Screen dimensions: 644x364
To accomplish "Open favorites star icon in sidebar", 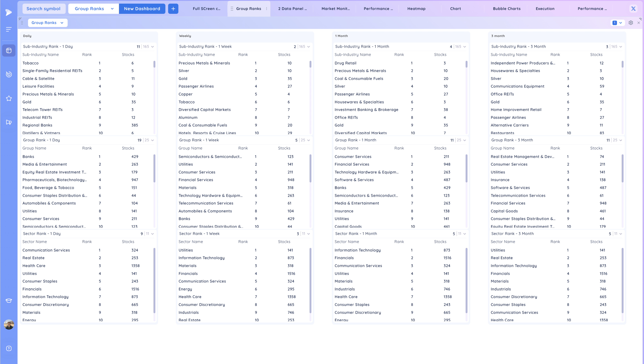I will pyautogui.click(x=9, y=98).
